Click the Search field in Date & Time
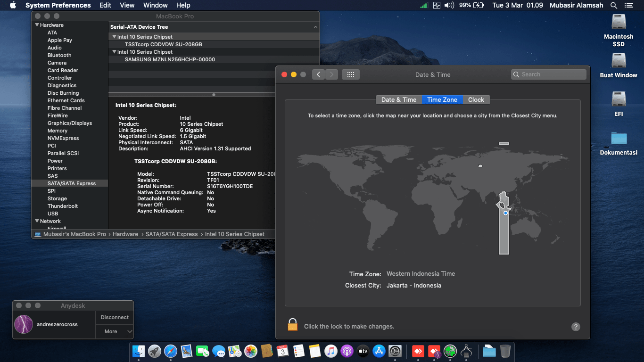Screen dimensions: 644x362 tap(549, 74)
